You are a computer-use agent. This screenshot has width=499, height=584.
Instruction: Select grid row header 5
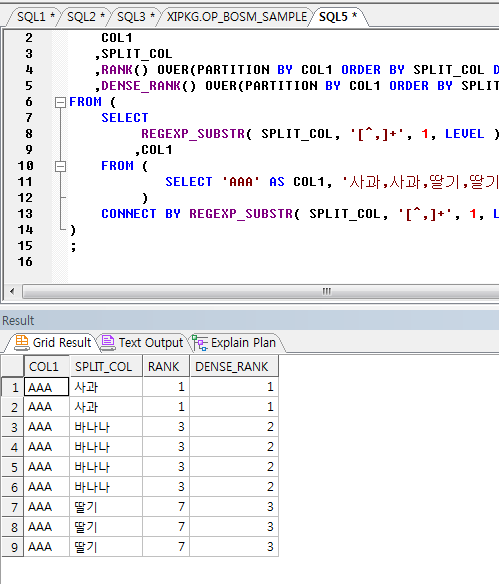pos(13,467)
